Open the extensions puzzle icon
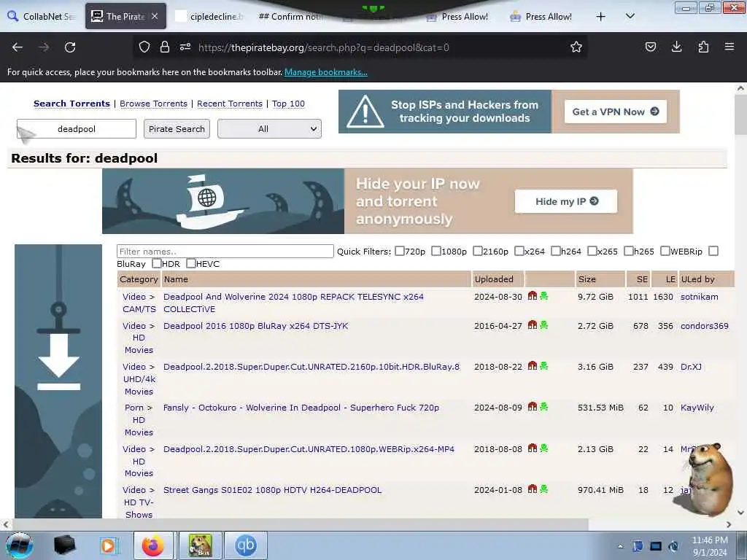This screenshot has height=560, width=747. tap(703, 47)
